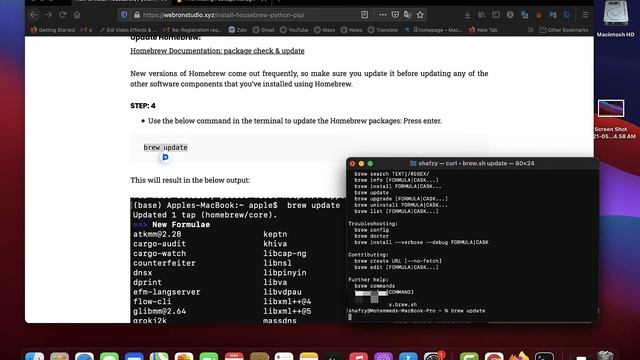Viewport: 640px width, 360px height.
Task: Click the 'brew update' code snippet
Action: pos(165,147)
